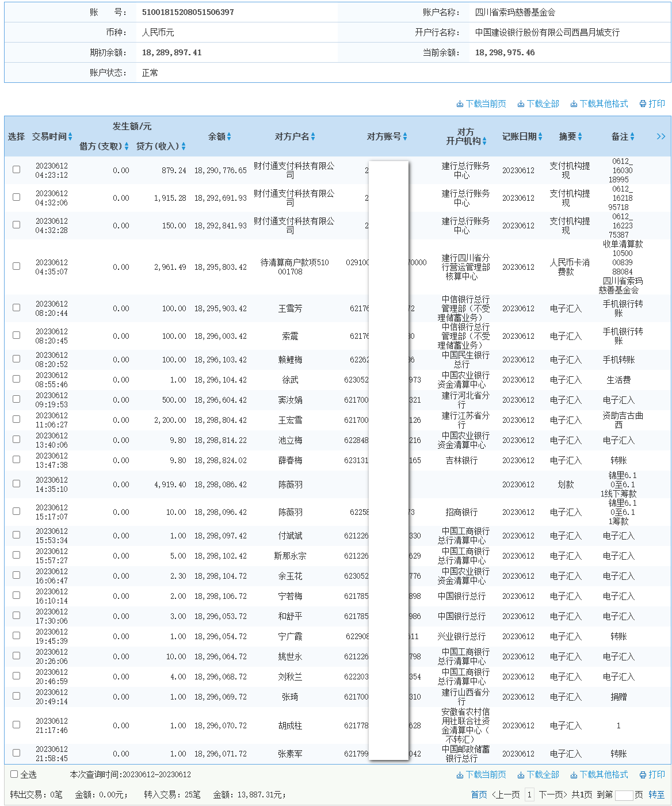The image size is (672, 806).
Task: Go to 上一页 previous page
Action: tap(506, 794)
